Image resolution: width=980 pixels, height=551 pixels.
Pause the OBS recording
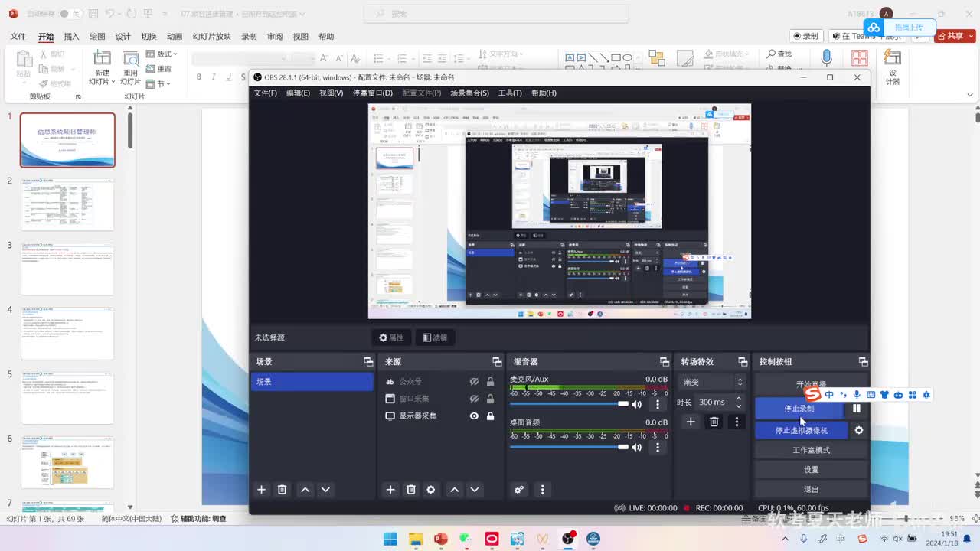[x=857, y=409]
